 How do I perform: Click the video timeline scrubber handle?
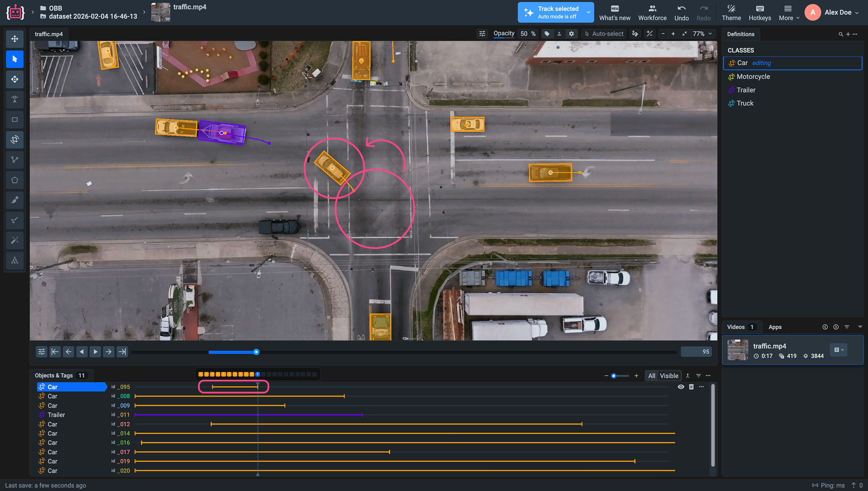pyautogui.click(x=256, y=352)
